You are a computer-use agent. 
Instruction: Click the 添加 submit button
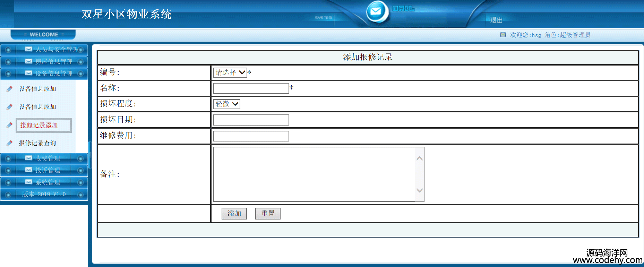(234, 214)
